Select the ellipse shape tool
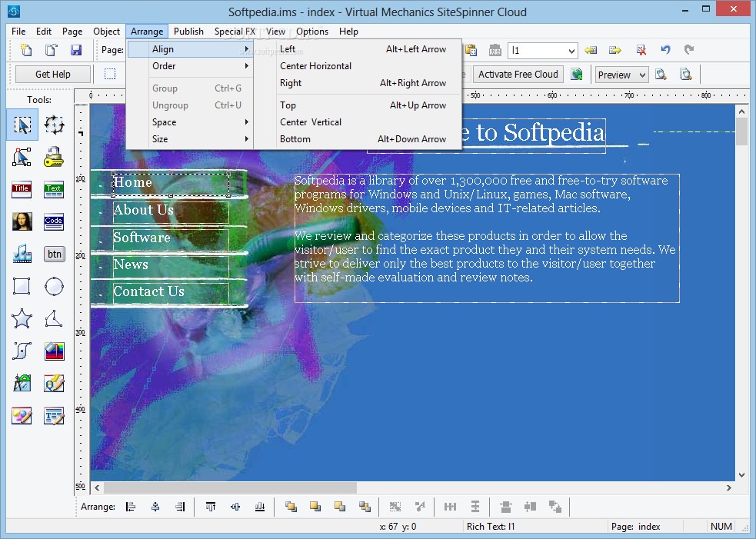This screenshot has width=756, height=539. click(x=54, y=286)
